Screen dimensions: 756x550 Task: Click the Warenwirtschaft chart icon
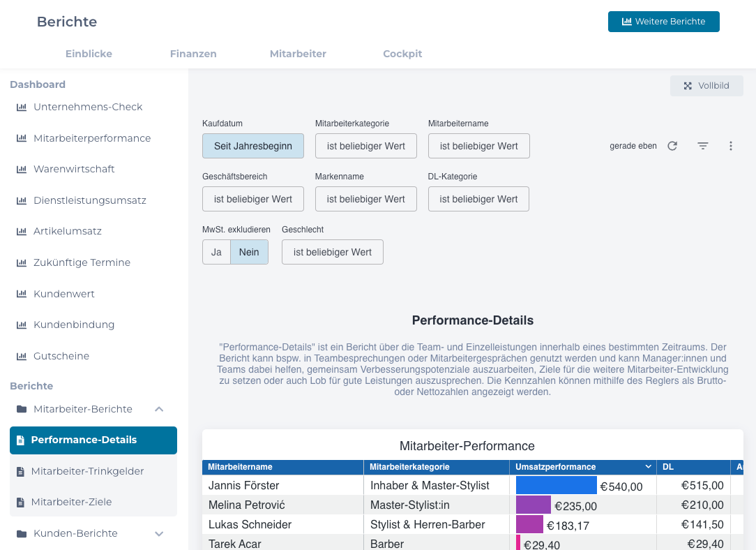[21, 169]
